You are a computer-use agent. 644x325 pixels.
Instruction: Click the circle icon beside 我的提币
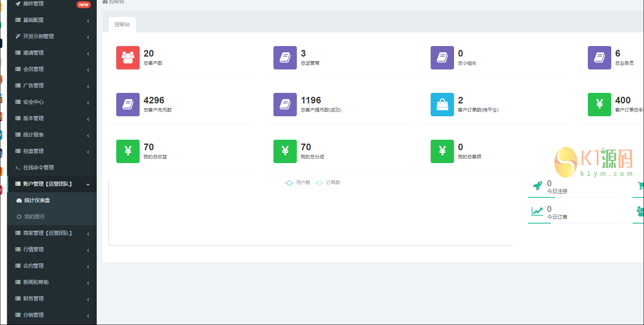coord(19,217)
